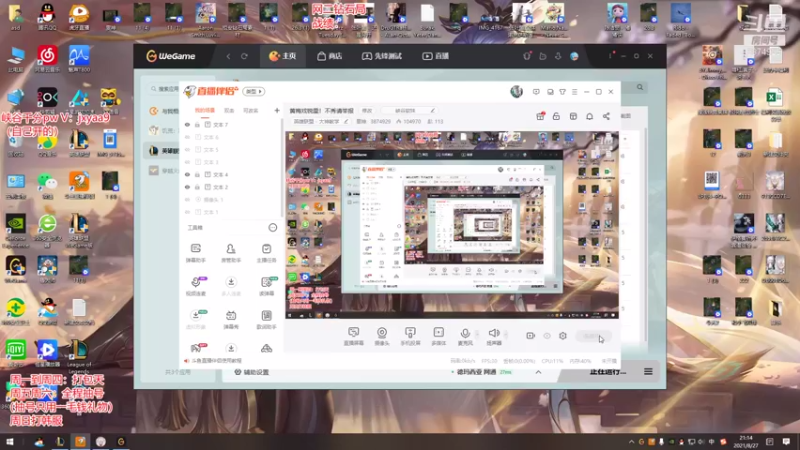Open the message icon in the streaming app title bar
Viewport: 800px width, 450px height.
tap(536, 92)
